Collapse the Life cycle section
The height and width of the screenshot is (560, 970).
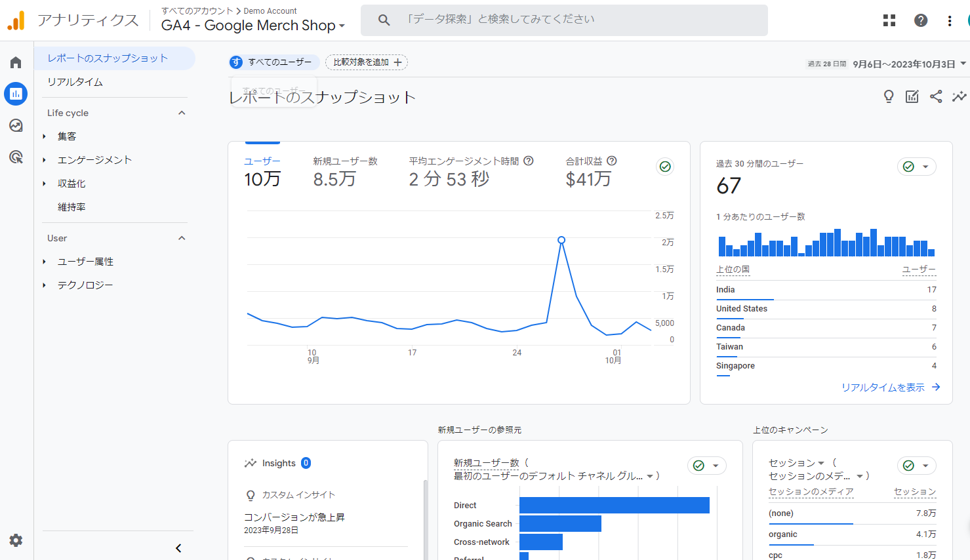[x=182, y=113]
